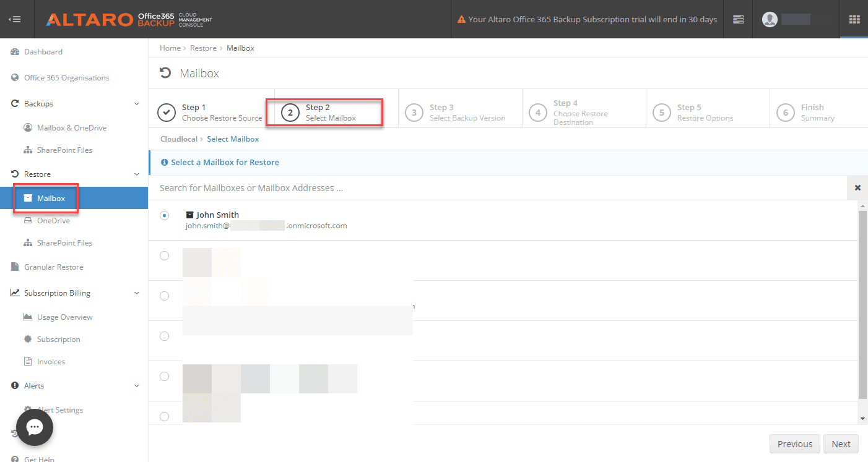Click the subscription trial warning message
The height and width of the screenshot is (462, 868).
tap(587, 19)
